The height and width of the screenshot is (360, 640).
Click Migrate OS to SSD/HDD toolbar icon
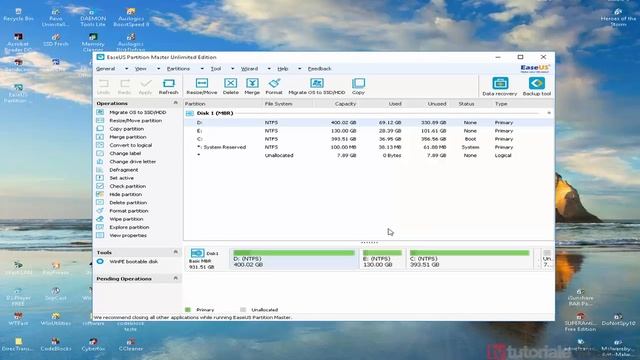pos(317,87)
